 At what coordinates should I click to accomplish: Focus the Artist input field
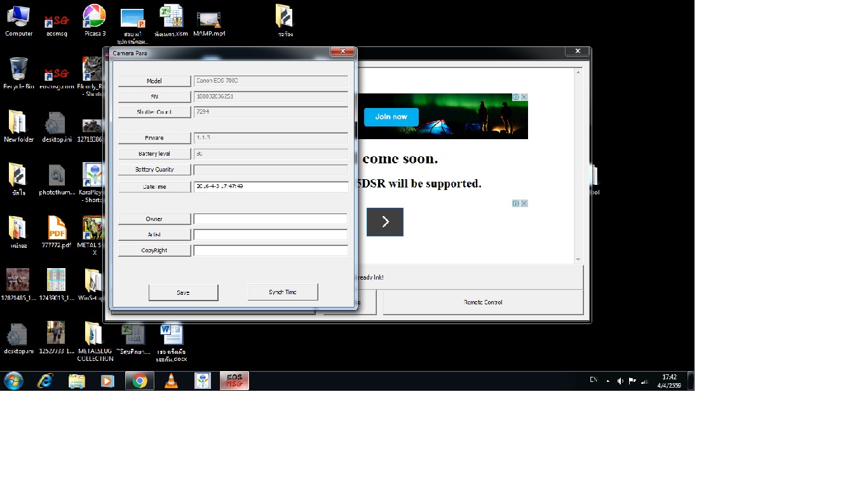click(271, 234)
